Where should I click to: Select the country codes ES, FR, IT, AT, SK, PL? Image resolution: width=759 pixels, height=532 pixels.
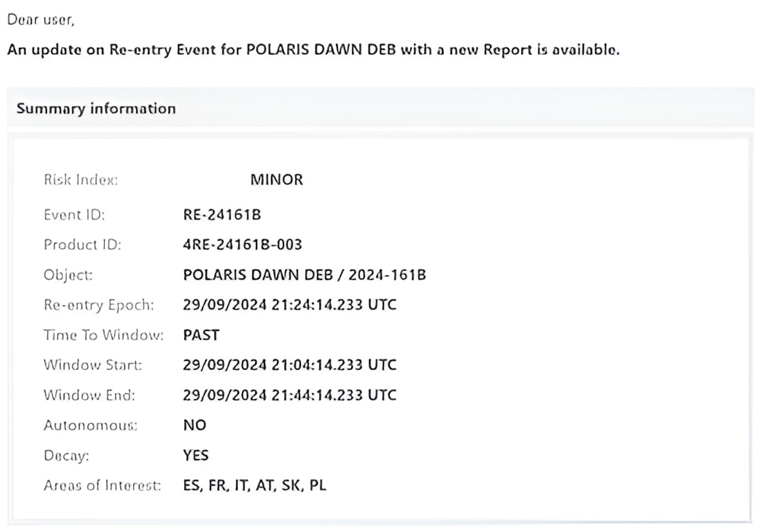pos(255,485)
